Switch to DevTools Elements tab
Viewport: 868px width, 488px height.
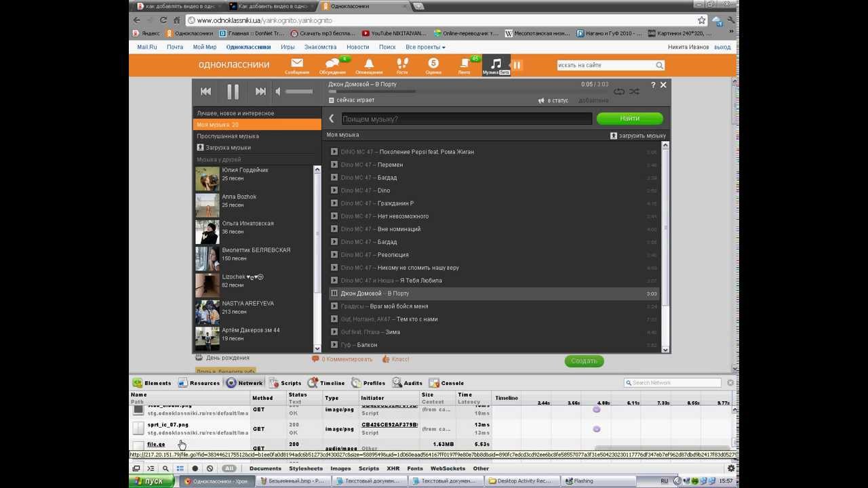pyautogui.click(x=152, y=383)
